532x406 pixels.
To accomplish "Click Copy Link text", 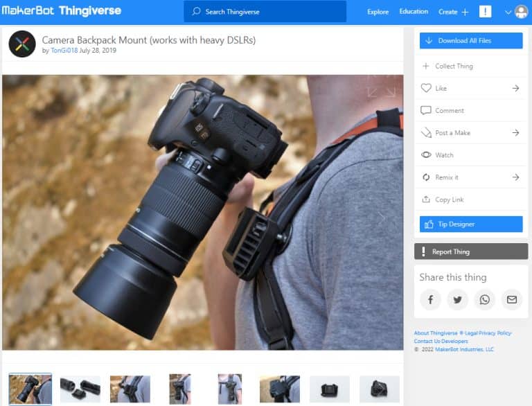I will [450, 200].
